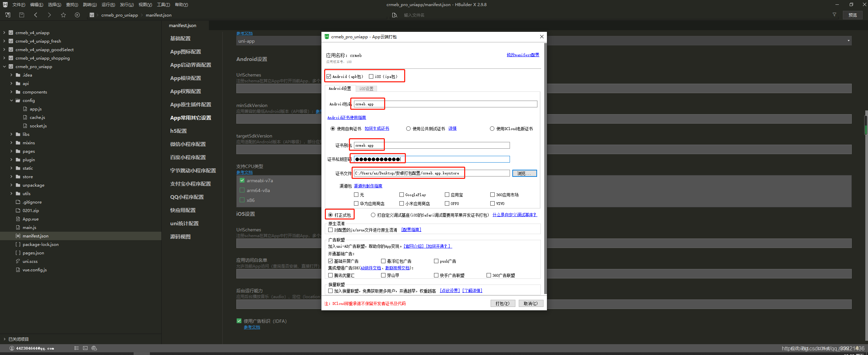The image size is (868, 355).
Task: Open the App.vue file
Action: 31,219
